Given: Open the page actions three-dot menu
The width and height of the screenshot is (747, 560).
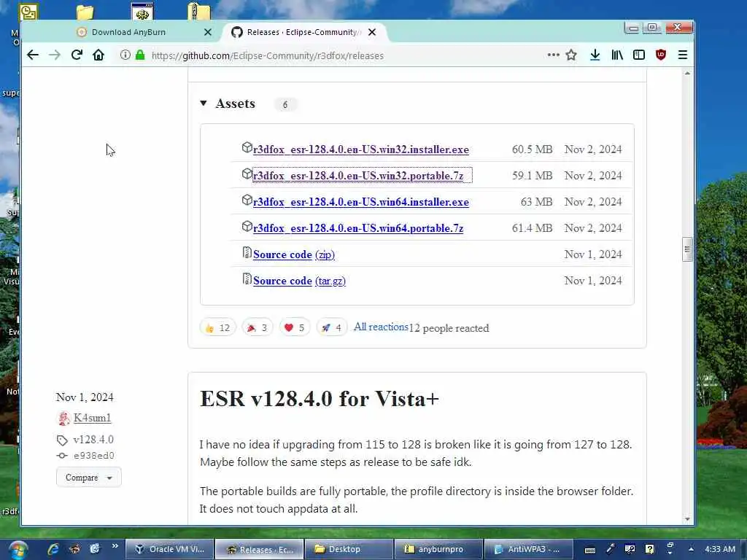Looking at the screenshot, I should point(553,55).
